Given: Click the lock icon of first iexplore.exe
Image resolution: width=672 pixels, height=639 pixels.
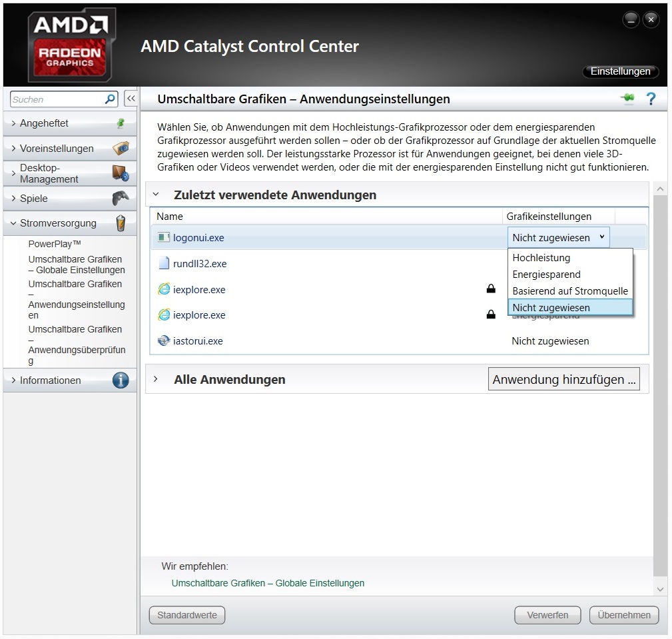Looking at the screenshot, I should (x=491, y=289).
